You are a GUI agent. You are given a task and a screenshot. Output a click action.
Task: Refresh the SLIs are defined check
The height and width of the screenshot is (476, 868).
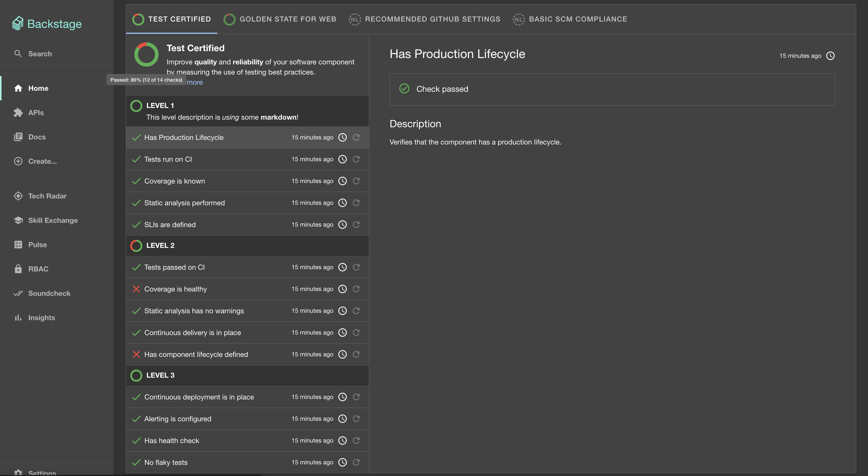[x=356, y=225]
